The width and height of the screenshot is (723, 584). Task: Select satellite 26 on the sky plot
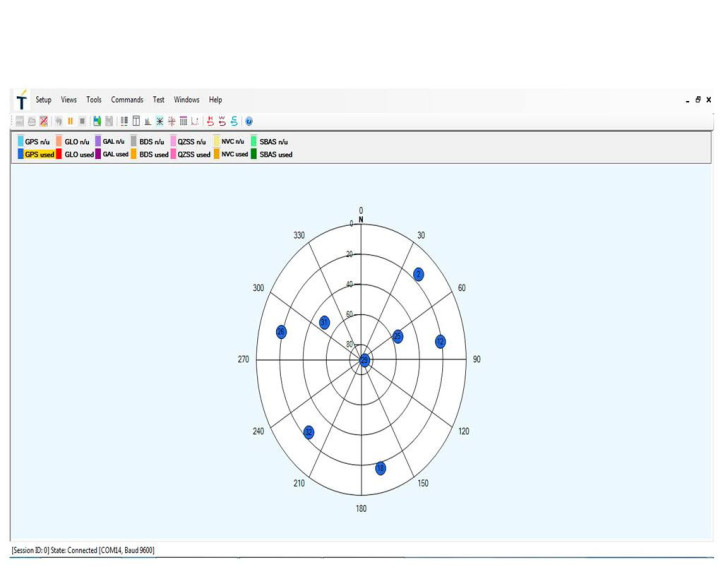(281, 332)
